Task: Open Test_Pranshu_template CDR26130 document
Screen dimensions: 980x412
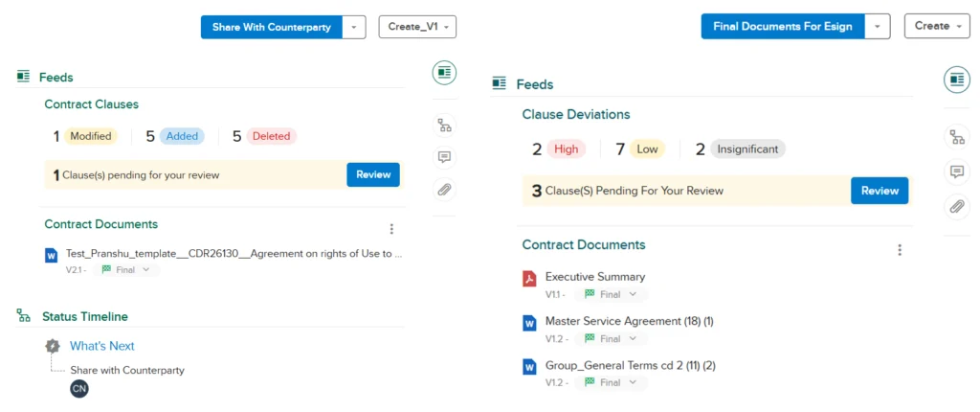Action: tap(234, 254)
